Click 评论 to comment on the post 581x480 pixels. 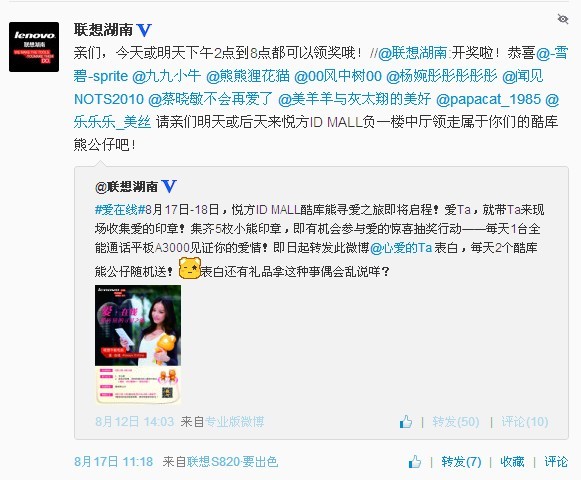pyautogui.click(x=556, y=462)
